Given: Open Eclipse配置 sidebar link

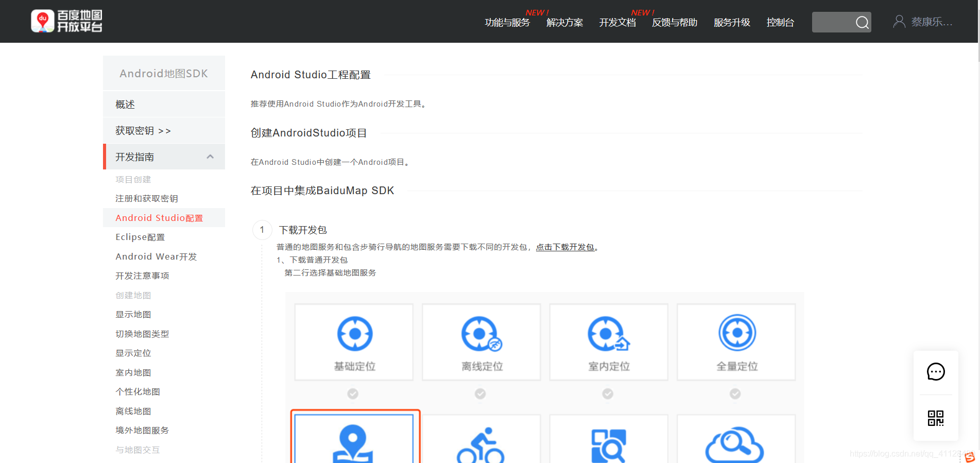Looking at the screenshot, I should pyautogui.click(x=140, y=237).
